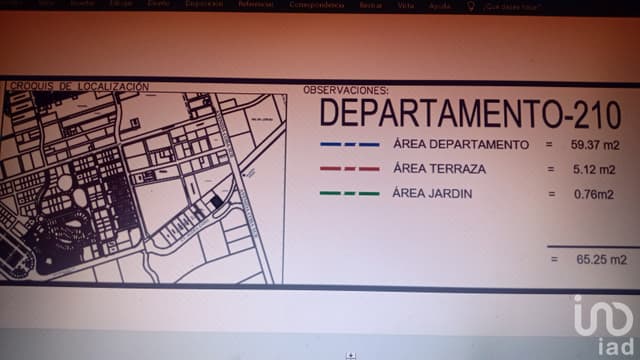Viewport: 640px width, 360px height.
Task: Select the Referencias tab
Action: pyautogui.click(x=256, y=4)
